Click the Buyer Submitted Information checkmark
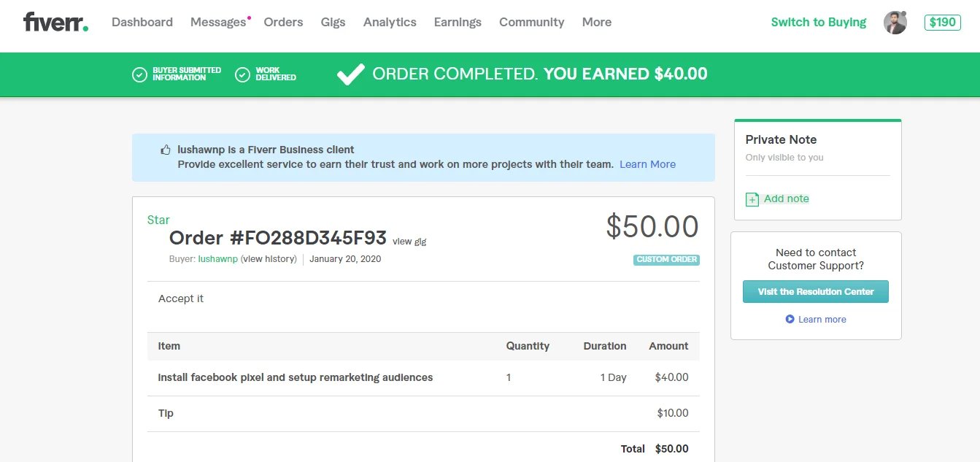 (139, 74)
